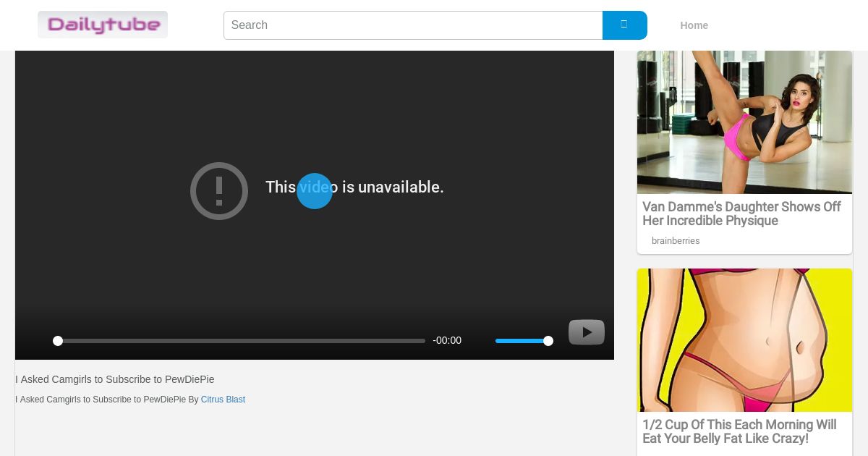Click into the Search input field
Image resolution: width=868 pixels, height=456 pixels.
[x=413, y=25]
